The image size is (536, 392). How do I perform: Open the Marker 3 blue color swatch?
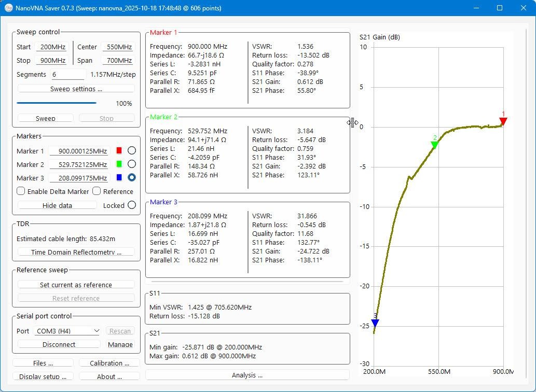pos(119,177)
